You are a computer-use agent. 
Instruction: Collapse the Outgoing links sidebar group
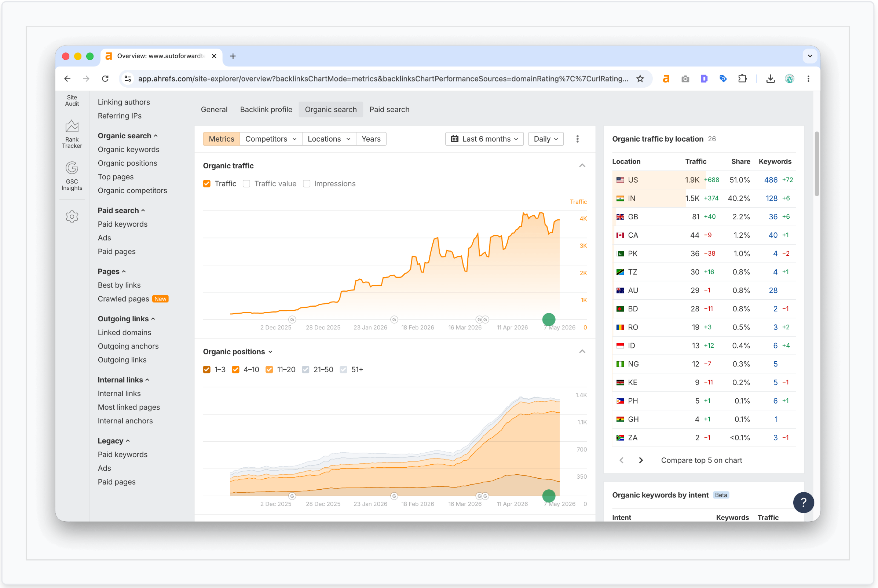tap(126, 319)
